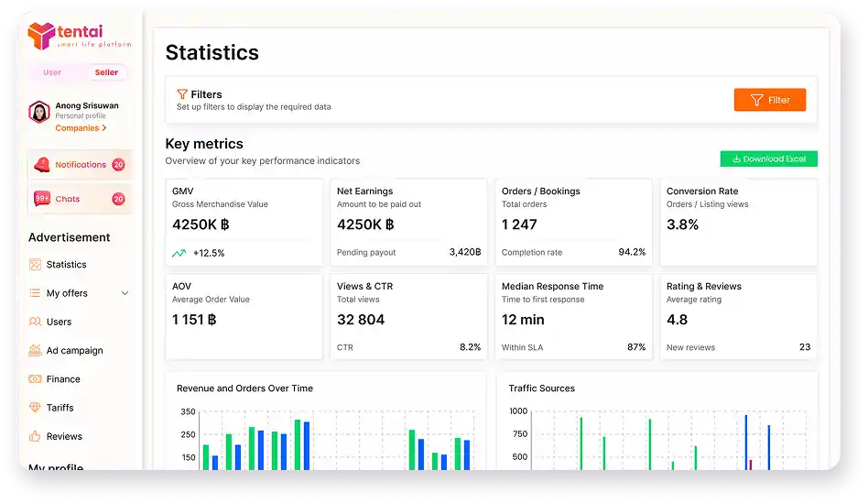Click the GMV trend arrow icon
This screenshot has width=868, height=503.
(179, 253)
